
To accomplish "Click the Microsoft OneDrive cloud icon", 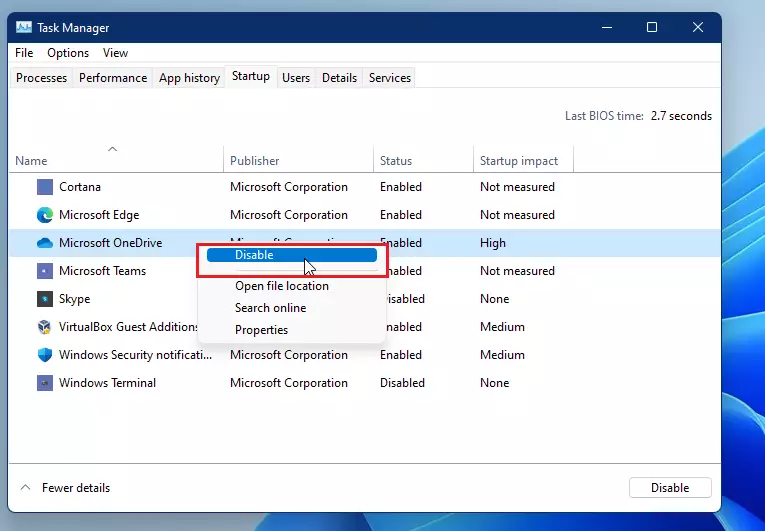I will click(45, 243).
